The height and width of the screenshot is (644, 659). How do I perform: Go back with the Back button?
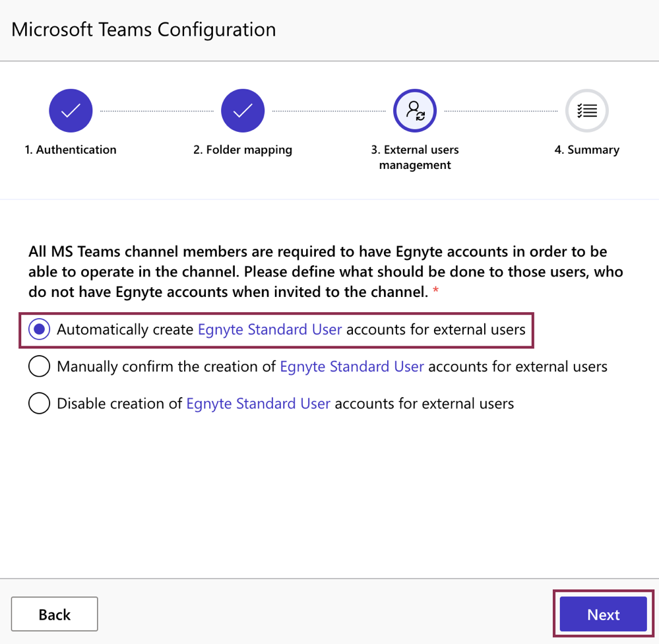click(x=55, y=614)
